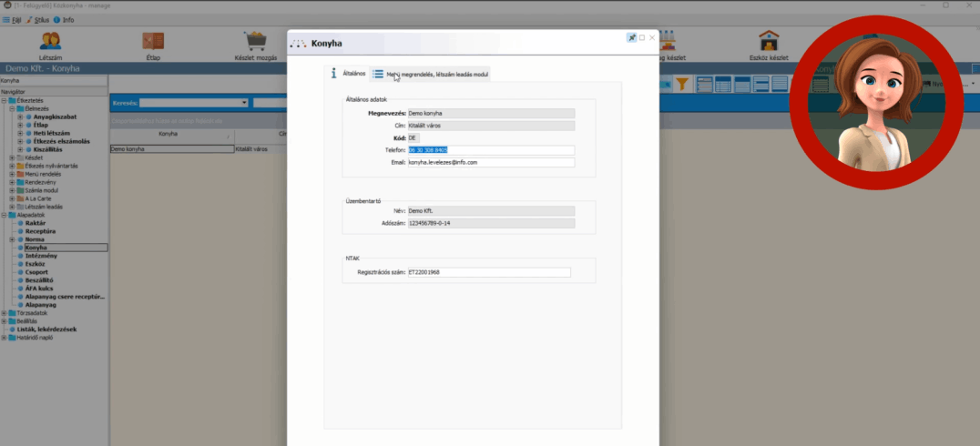The image size is (980, 446).
Task: Click the Email input field
Action: [x=490, y=162]
